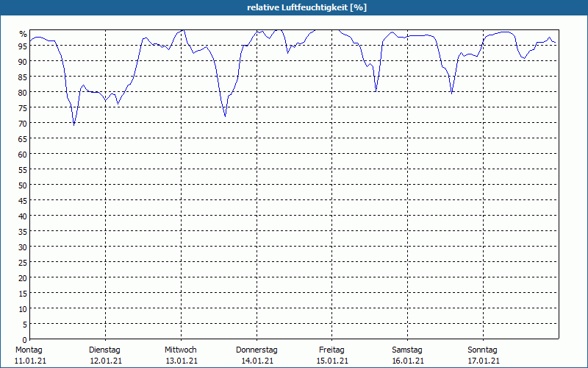The width and height of the screenshot is (588, 368).
Task: Click the 'Sonntag' day label
Action: 483,350
